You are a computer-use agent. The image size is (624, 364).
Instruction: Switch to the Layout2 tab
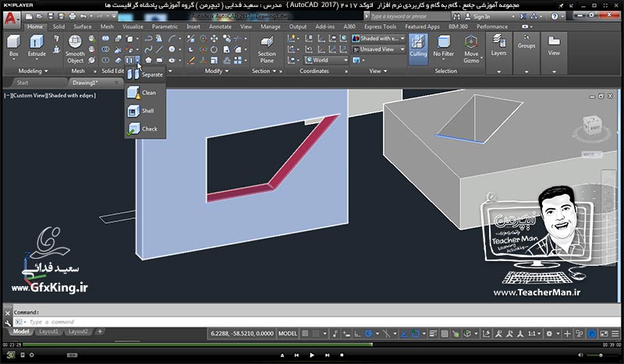[x=77, y=331]
